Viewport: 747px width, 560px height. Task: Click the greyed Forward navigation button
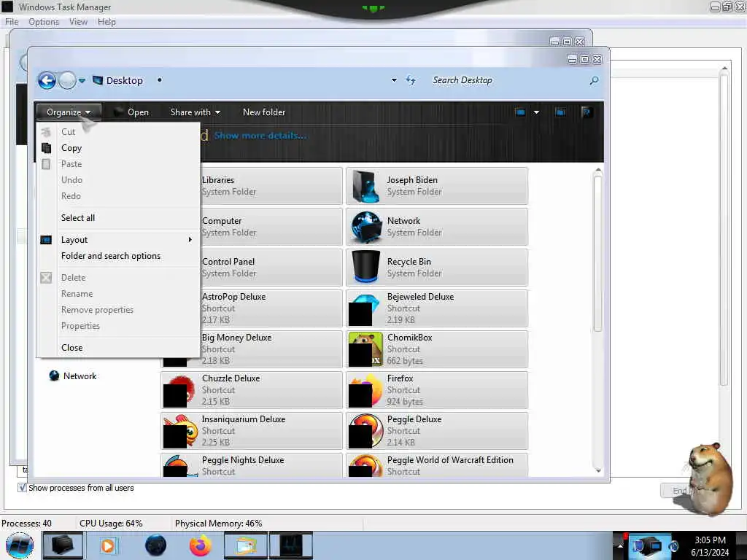[x=67, y=80]
